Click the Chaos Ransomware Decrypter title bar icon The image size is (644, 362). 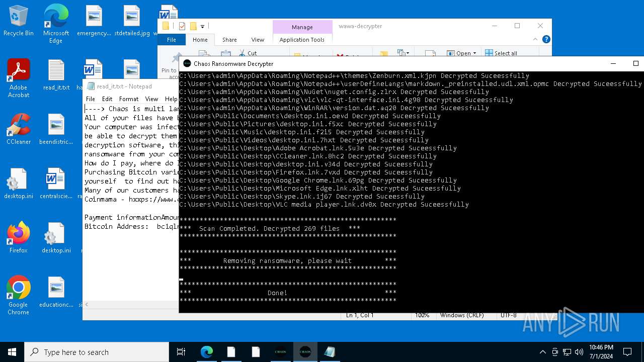[187, 63]
